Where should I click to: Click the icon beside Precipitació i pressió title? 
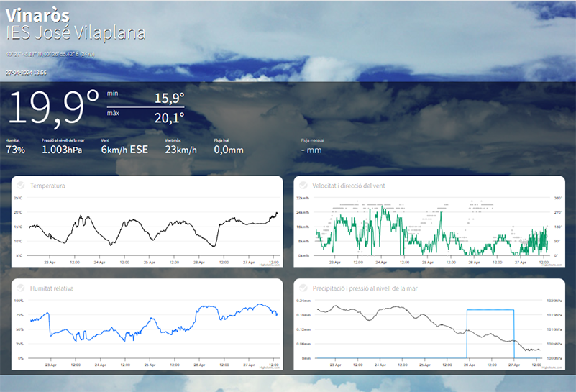[x=303, y=288]
